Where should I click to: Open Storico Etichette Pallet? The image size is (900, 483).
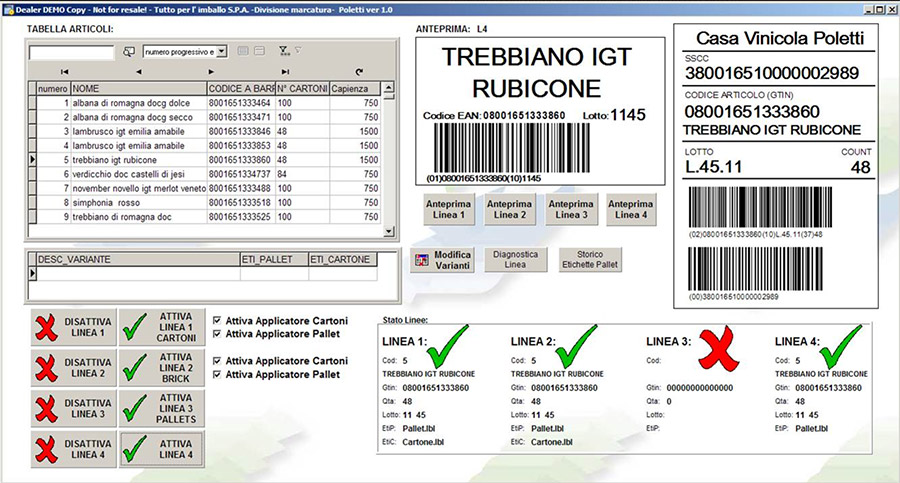[x=590, y=260]
